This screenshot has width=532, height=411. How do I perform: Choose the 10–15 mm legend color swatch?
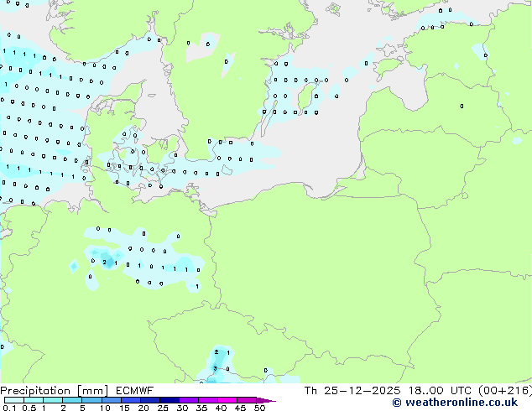coord(111,400)
